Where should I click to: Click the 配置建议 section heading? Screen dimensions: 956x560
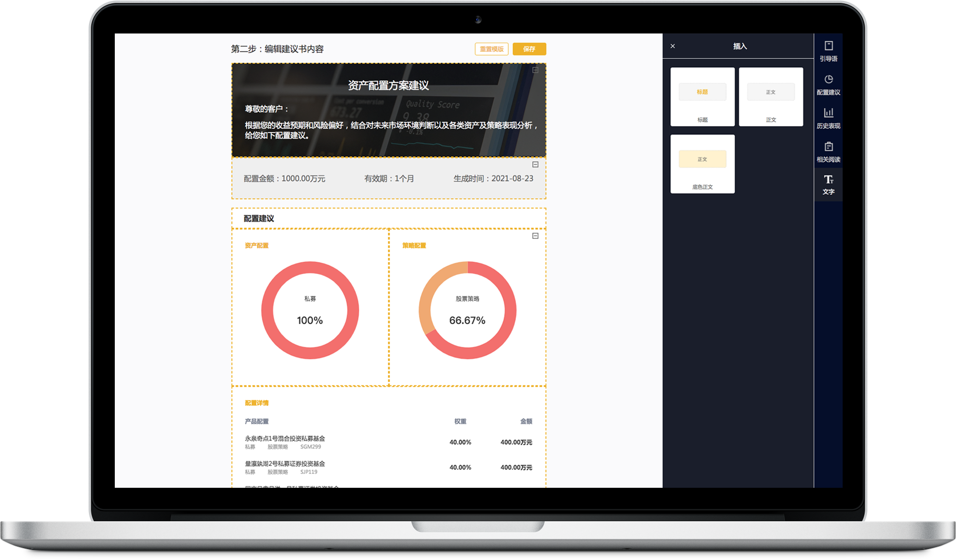tap(259, 219)
